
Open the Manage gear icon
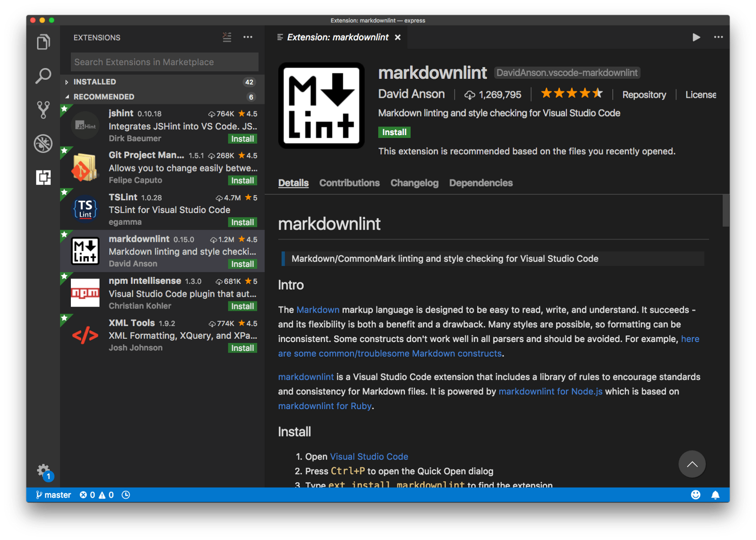click(x=43, y=471)
